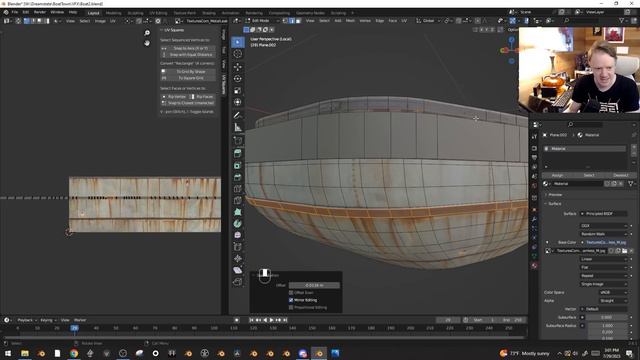
Task: Select the Extrude Region tool
Action: [238, 153]
